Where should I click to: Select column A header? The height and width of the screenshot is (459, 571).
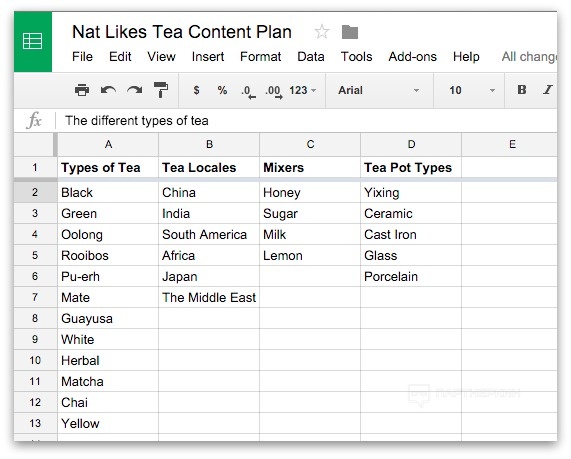point(108,145)
